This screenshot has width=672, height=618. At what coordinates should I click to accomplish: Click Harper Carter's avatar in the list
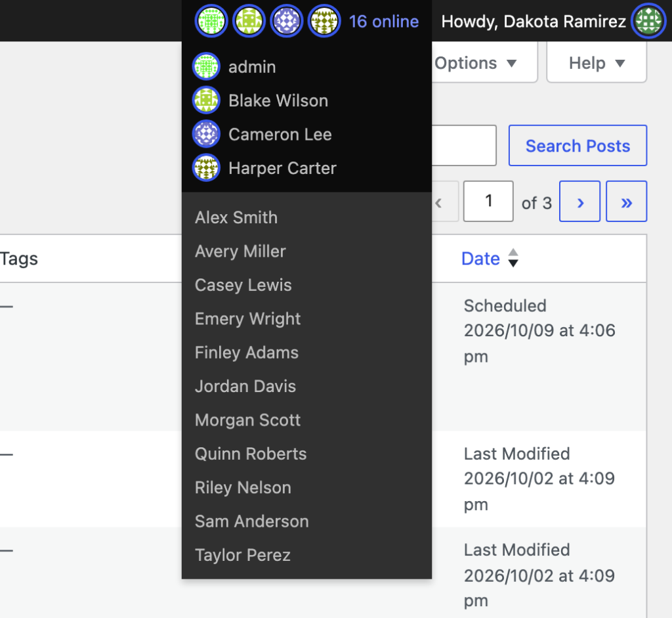click(206, 167)
